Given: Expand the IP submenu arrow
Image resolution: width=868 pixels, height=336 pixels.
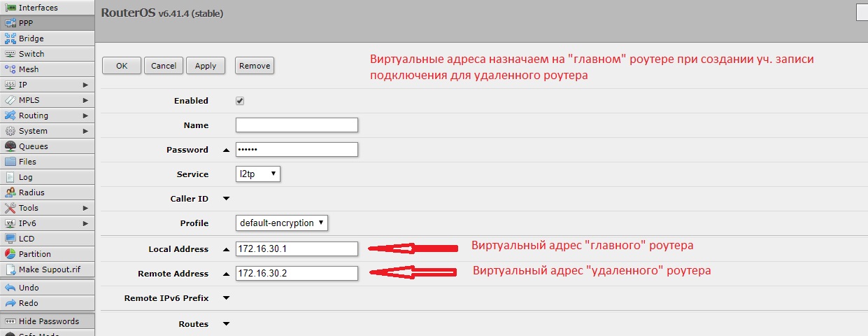Looking at the screenshot, I should 85,85.
